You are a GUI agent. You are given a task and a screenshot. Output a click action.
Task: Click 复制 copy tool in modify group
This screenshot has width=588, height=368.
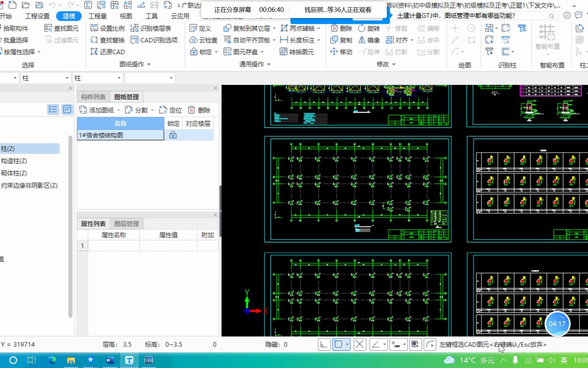coord(342,40)
